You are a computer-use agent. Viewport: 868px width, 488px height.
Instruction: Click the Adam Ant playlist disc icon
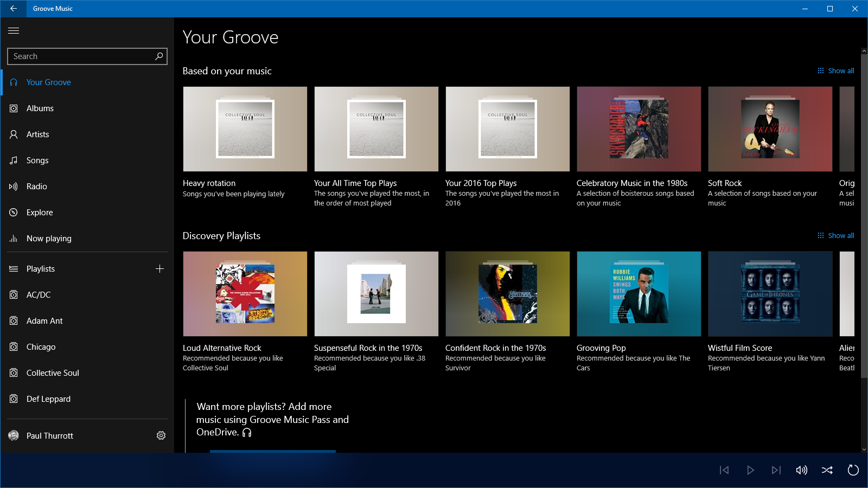point(14,321)
